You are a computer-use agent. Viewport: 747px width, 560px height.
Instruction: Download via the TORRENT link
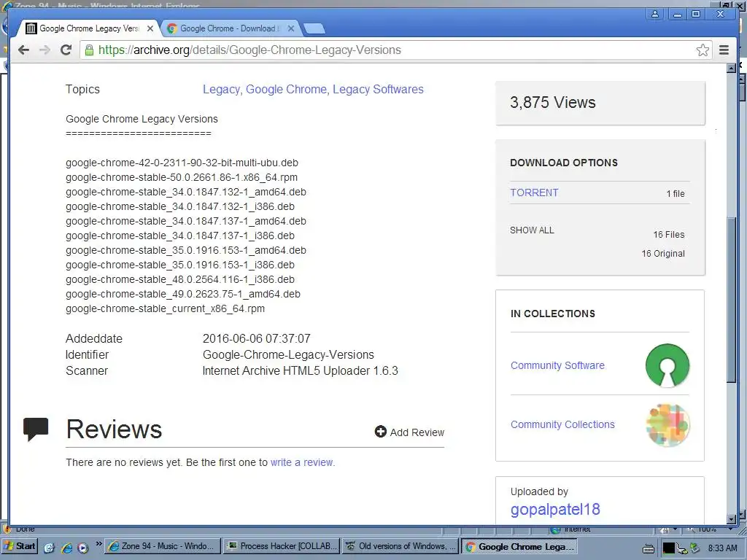point(534,192)
